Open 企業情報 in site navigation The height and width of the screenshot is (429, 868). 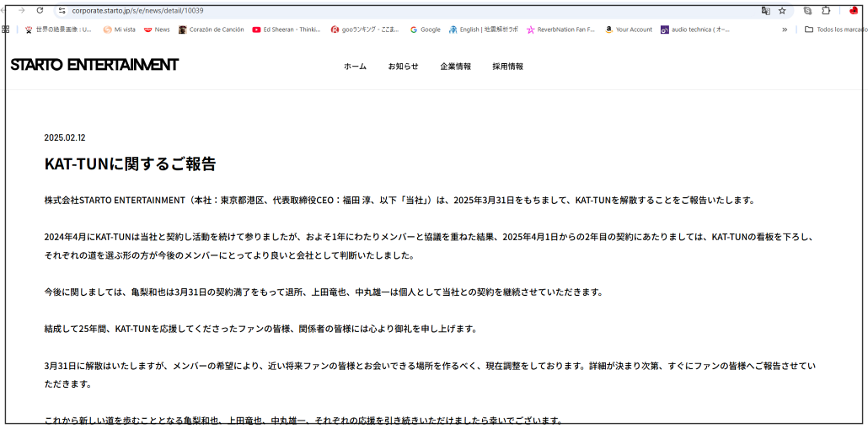456,67
